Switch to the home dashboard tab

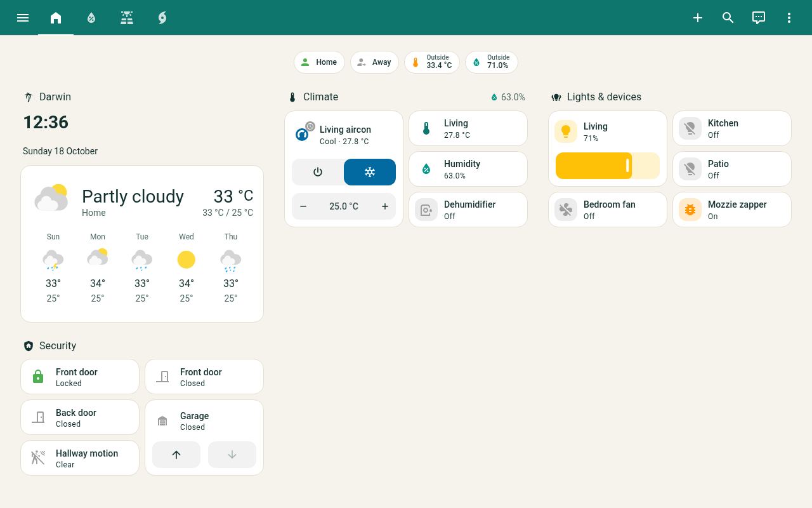pyautogui.click(x=56, y=18)
